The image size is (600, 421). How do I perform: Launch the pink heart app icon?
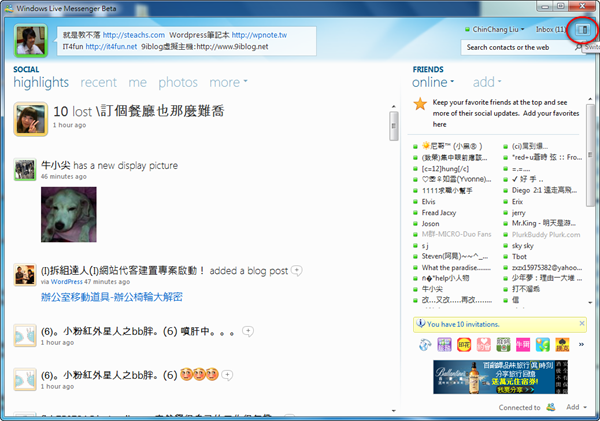click(x=484, y=345)
